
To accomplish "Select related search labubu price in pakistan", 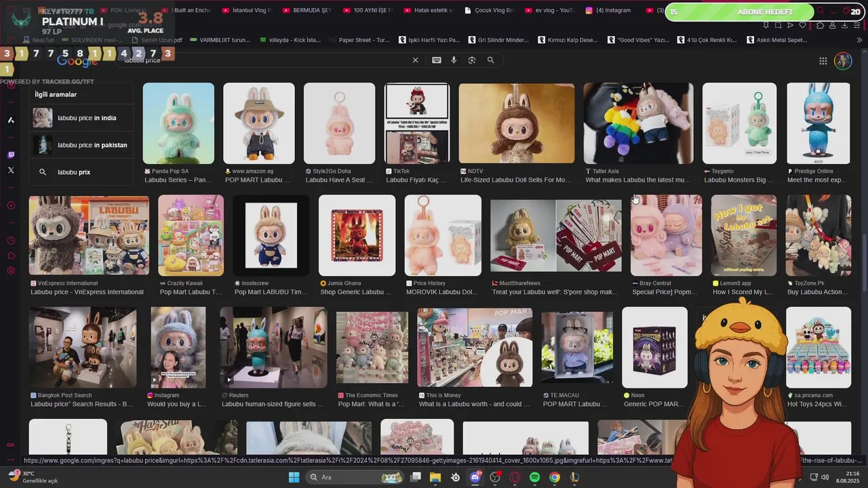I will coord(81,145).
